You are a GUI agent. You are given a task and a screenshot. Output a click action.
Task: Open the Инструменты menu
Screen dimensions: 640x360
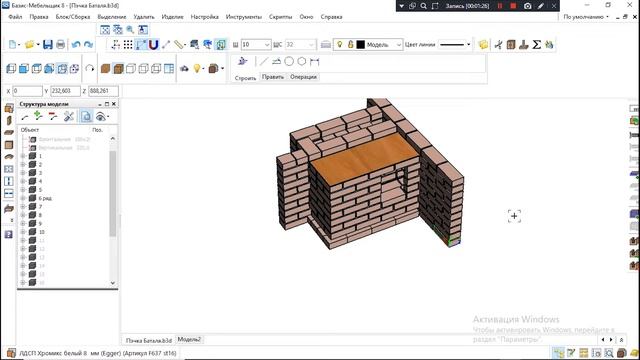pyautogui.click(x=244, y=17)
